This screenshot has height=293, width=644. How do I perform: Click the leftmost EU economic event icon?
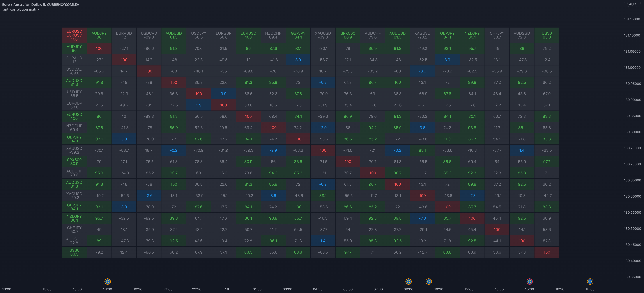click(108, 282)
